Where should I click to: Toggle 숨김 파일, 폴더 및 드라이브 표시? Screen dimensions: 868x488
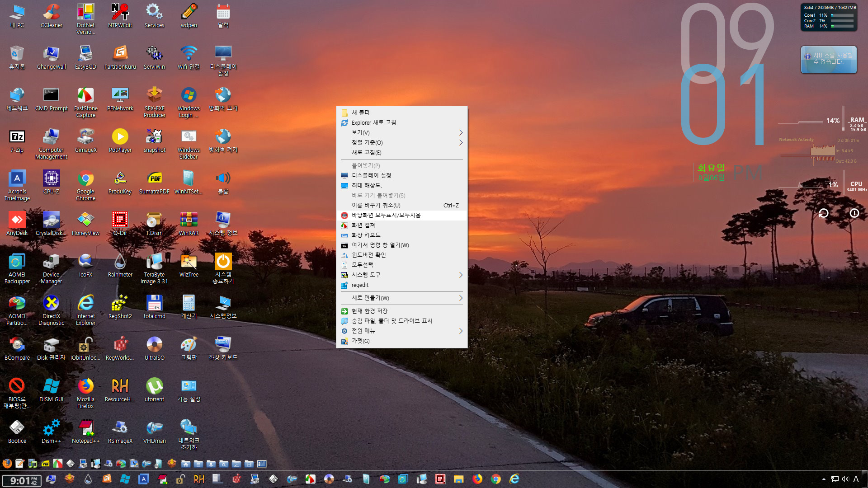[402, 321]
